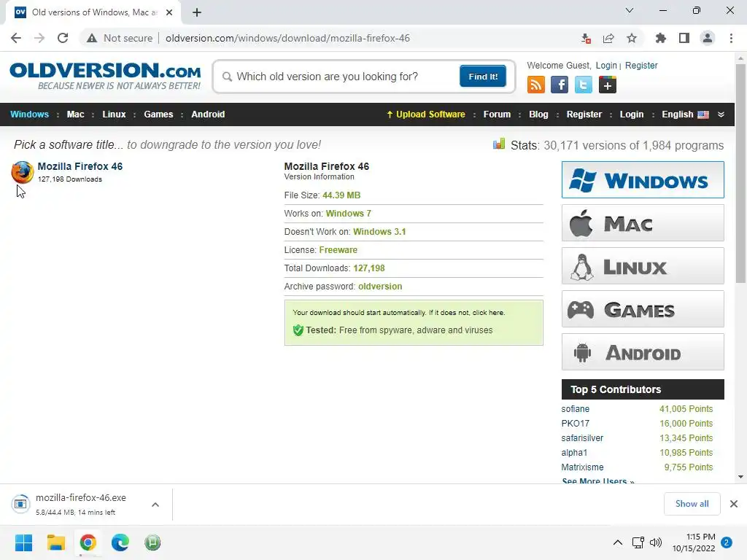The width and height of the screenshot is (747, 560).
Task: Click the share page icon in address bar
Action: click(608, 38)
